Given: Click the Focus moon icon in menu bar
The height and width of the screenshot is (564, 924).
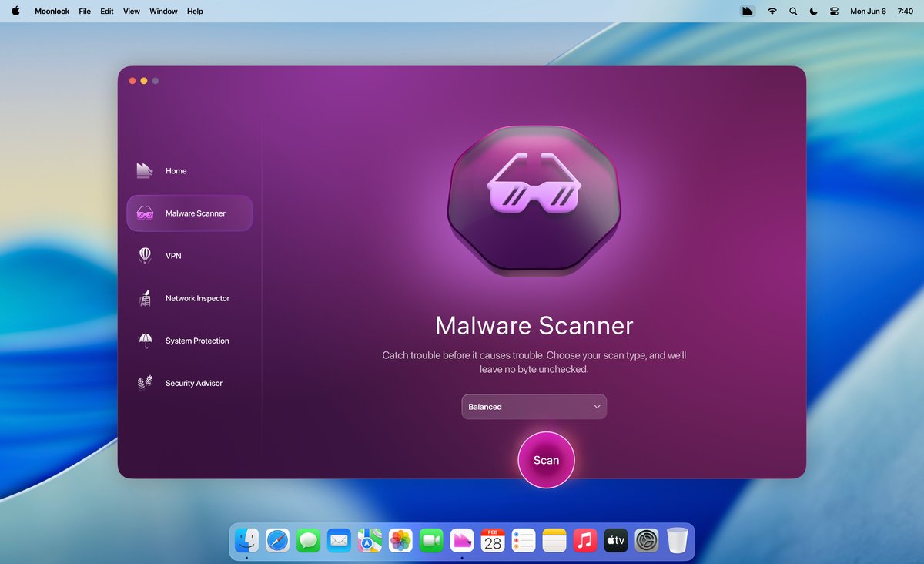Looking at the screenshot, I should pyautogui.click(x=814, y=12).
